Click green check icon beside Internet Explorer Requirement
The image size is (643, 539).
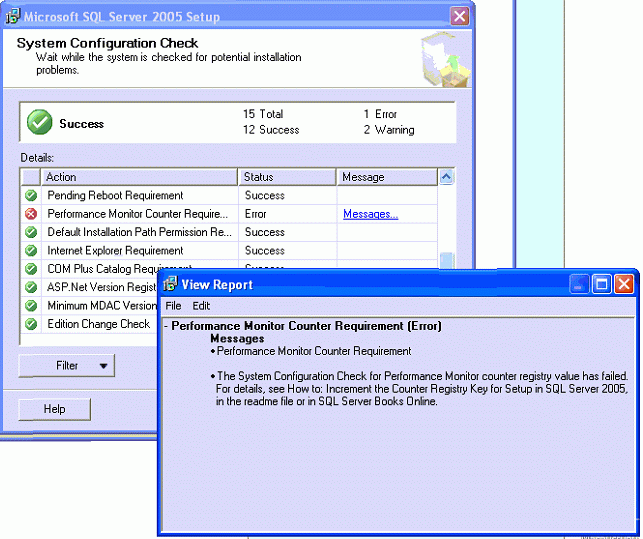pos(31,251)
